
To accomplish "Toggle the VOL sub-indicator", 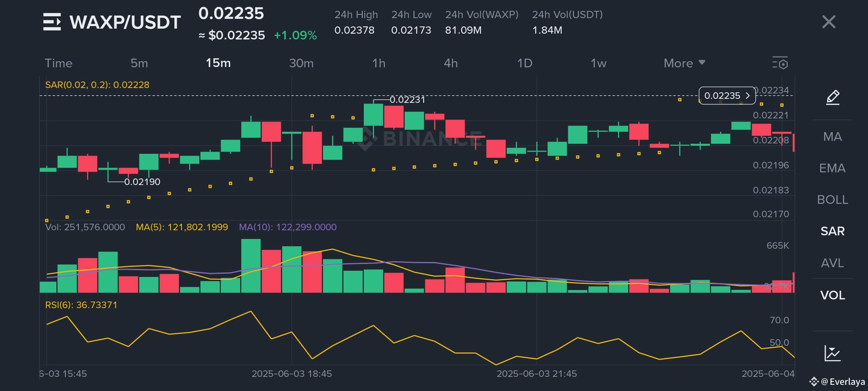I will pos(833,295).
